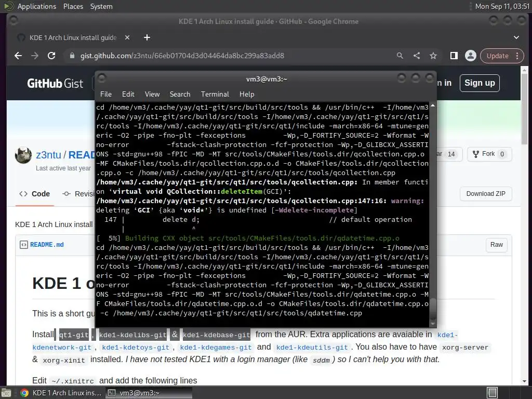The width and height of the screenshot is (532, 399).
Task: View the Raw README file
Action: pos(496,245)
